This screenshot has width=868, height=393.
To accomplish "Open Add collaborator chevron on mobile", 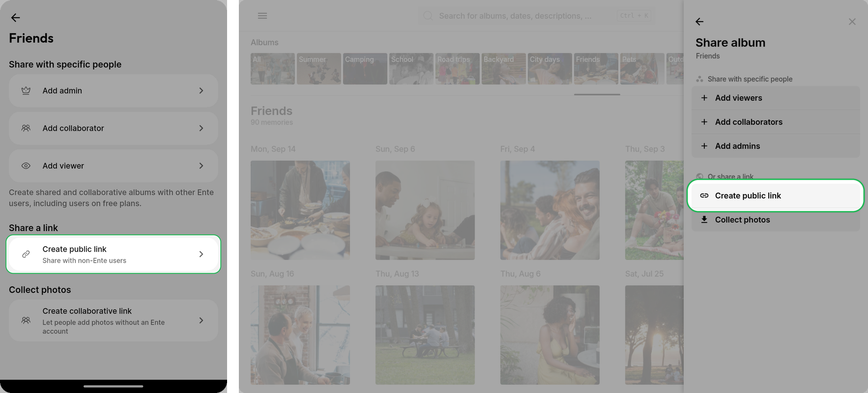I will 201,128.
